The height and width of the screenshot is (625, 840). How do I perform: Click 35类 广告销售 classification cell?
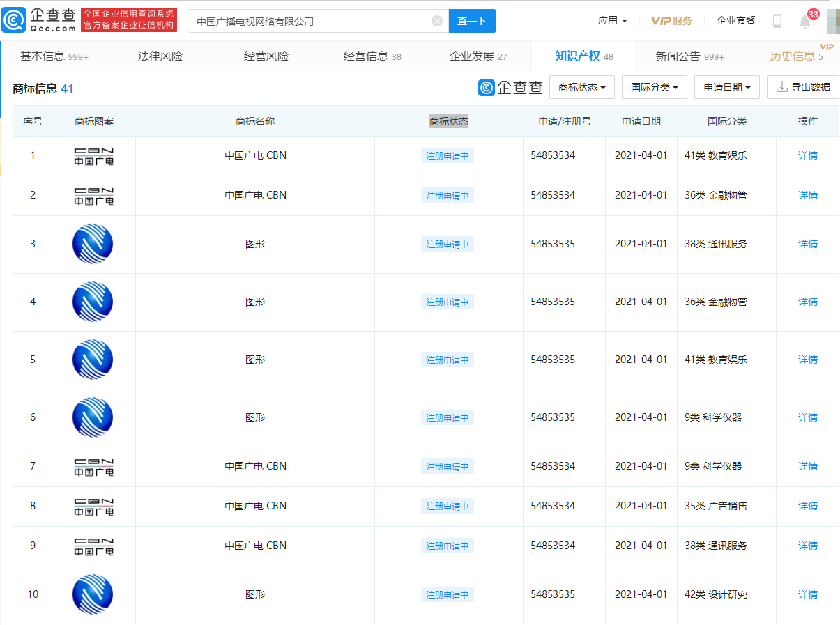click(x=716, y=506)
